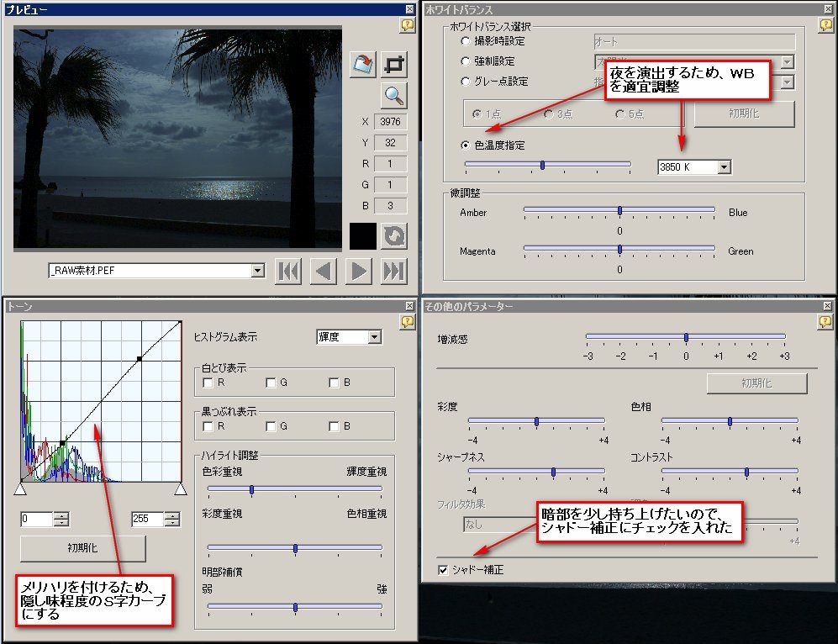The height and width of the screenshot is (644, 838).
Task: Click the rotate image icon in Preview
Action: click(363, 65)
